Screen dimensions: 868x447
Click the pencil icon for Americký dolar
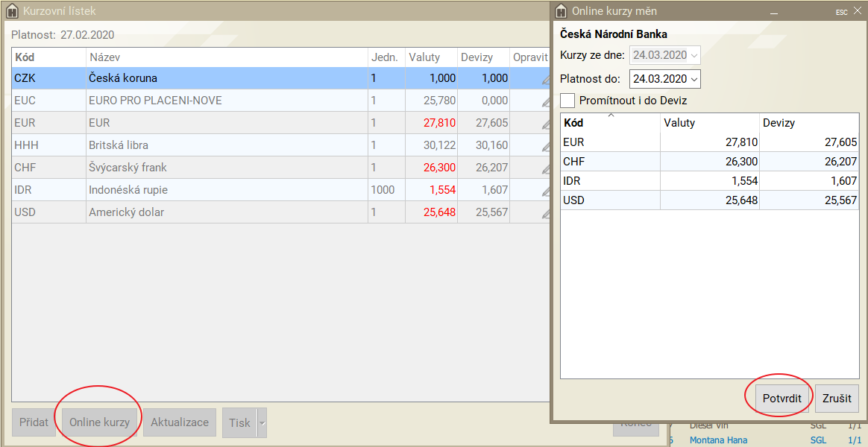tap(546, 213)
